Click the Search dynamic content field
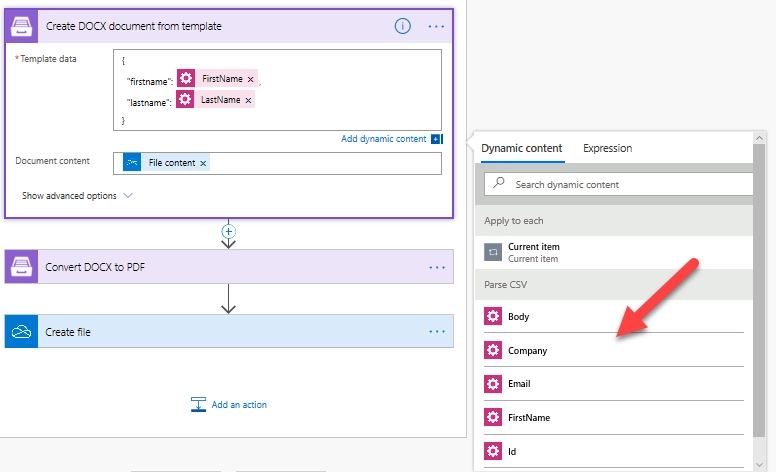This screenshot has height=472, width=776. pos(619,184)
